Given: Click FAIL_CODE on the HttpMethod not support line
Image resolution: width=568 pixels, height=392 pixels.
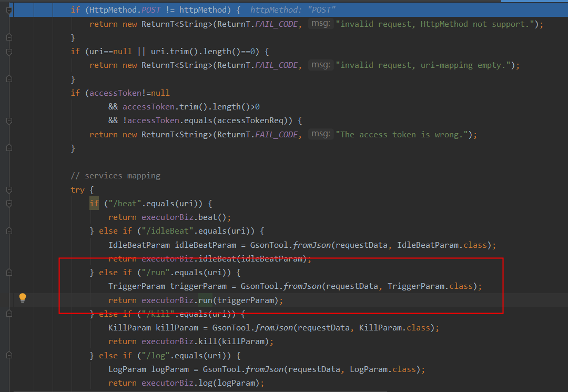Looking at the screenshot, I should coord(277,24).
